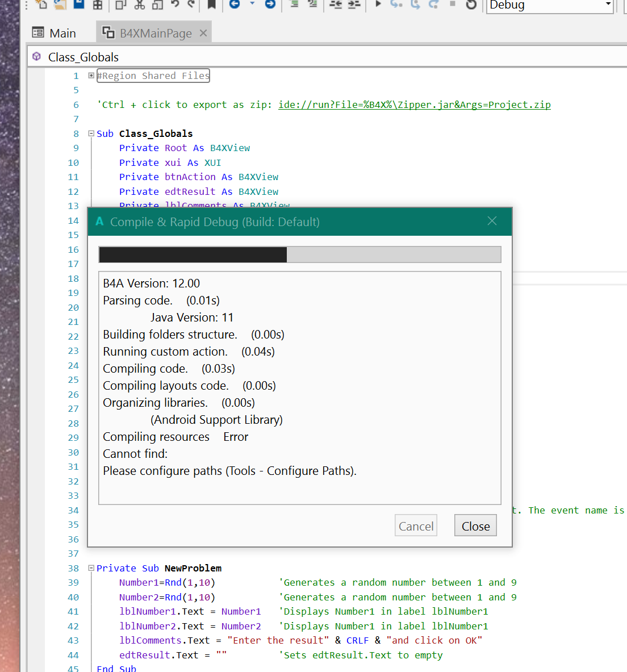Image resolution: width=627 pixels, height=672 pixels.
Task: Click the compile progress bar
Action: coord(299,254)
